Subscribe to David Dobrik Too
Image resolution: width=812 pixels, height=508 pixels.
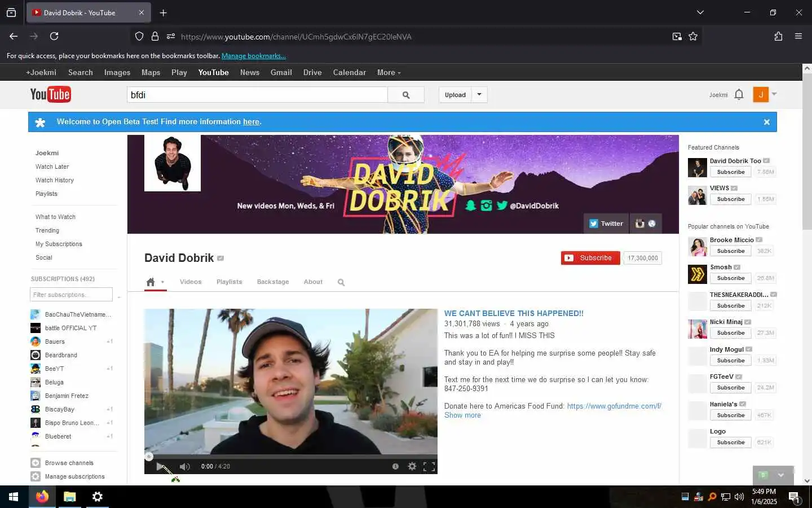click(731, 172)
